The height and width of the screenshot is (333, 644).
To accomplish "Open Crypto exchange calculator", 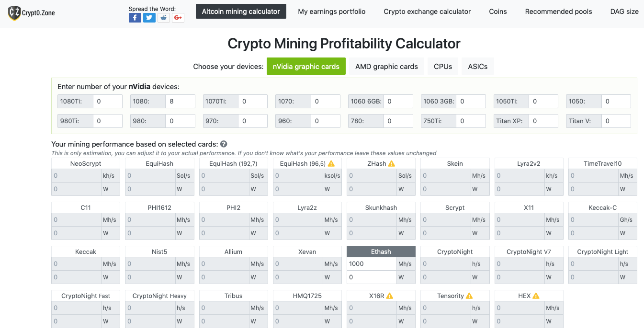I will [427, 11].
